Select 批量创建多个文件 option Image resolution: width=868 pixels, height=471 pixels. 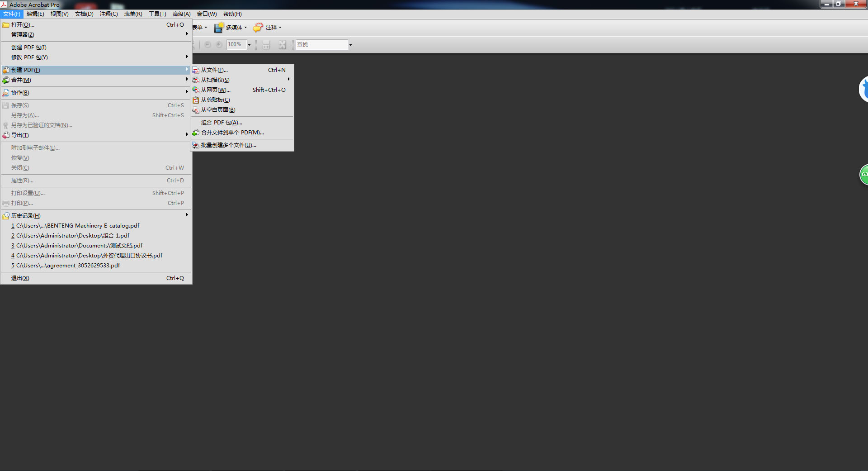click(x=228, y=145)
